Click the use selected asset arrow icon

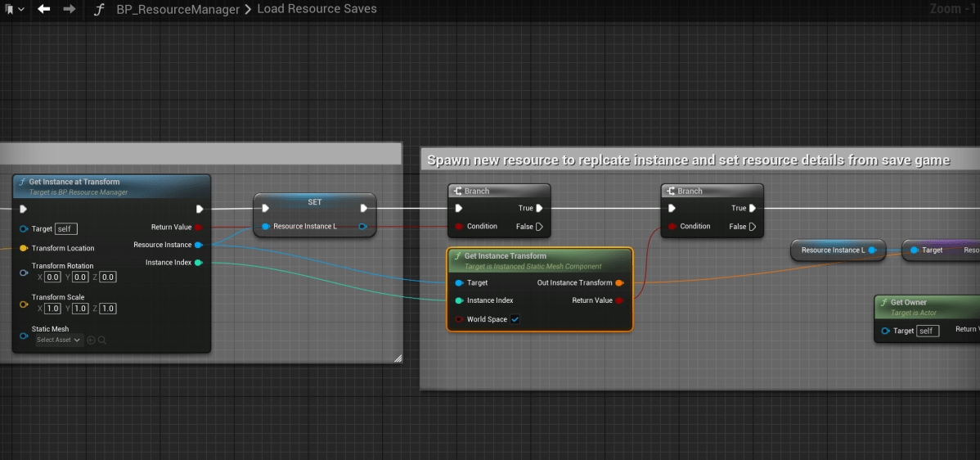click(x=91, y=340)
